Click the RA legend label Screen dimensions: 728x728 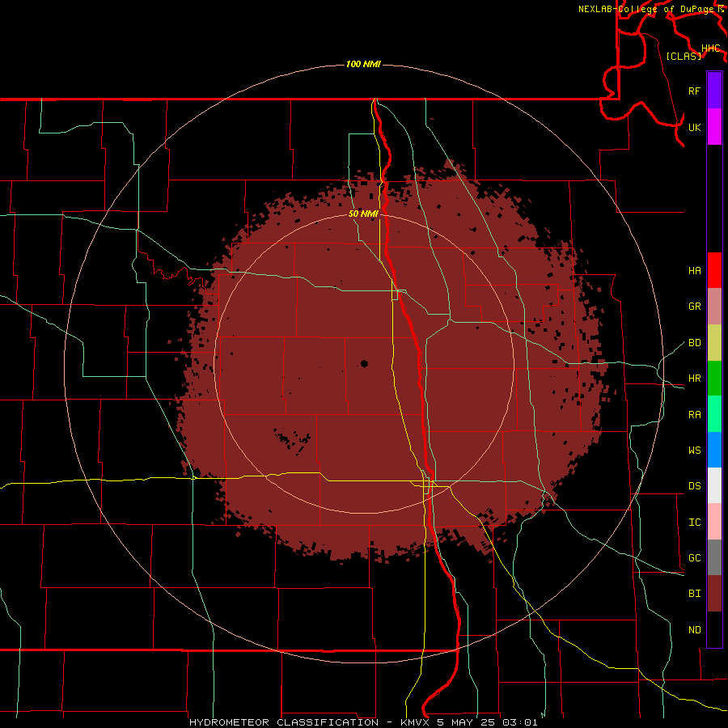pyautogui.click(x=694, y=414)
